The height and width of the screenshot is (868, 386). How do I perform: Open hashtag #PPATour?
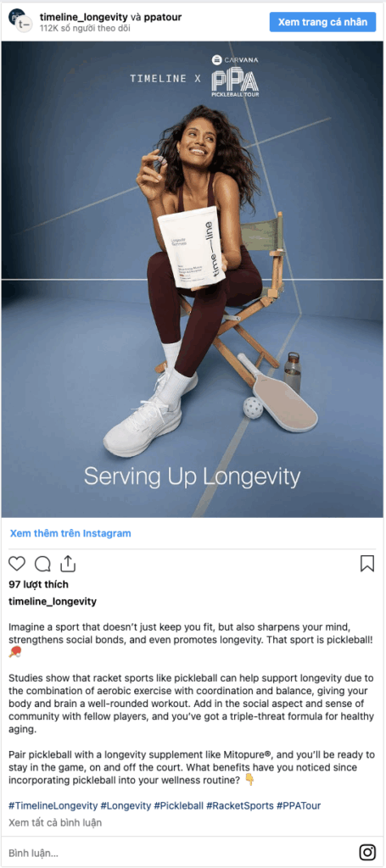(299, 805)
